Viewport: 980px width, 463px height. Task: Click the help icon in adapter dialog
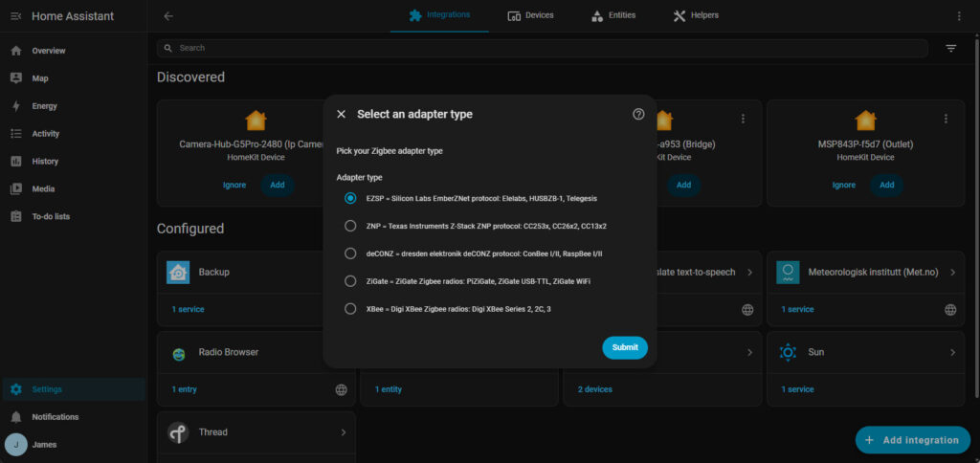tap(638, 114)
